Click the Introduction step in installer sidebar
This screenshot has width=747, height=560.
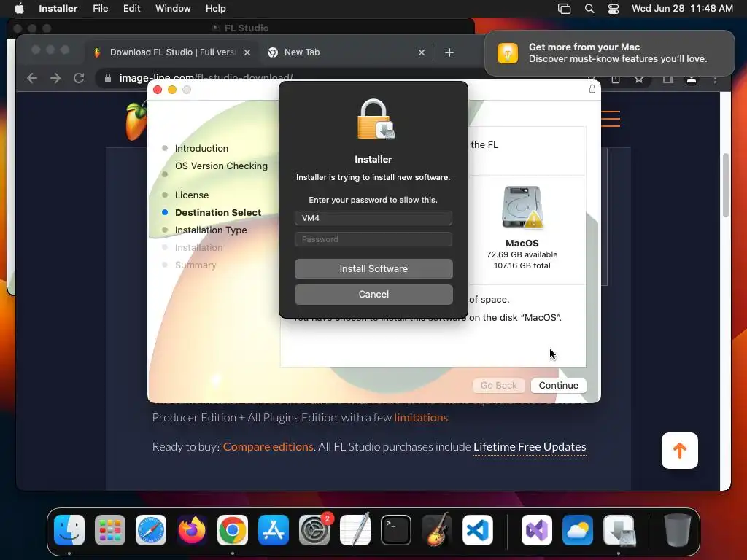coord(201,148)
